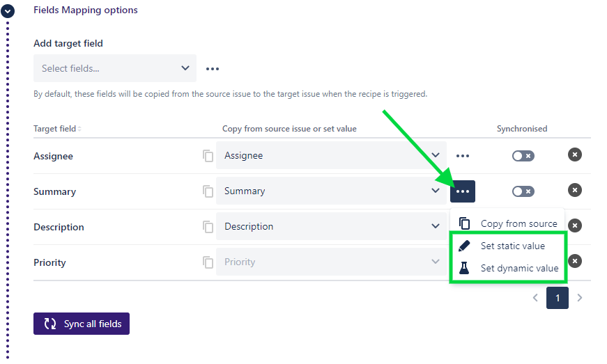The height and width of the screenshot is (364, 607).
Task: Click the Summary row three-dots button
Action: pos(463,191)
